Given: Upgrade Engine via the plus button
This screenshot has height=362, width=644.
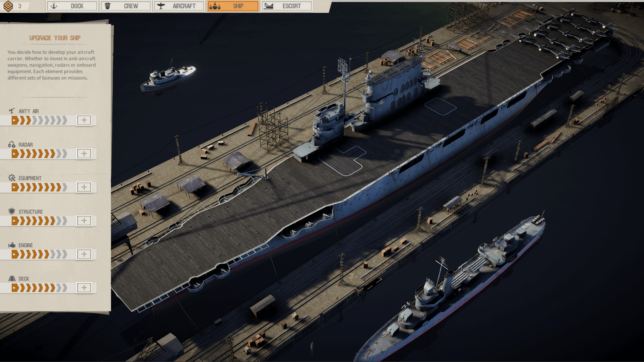Looking at the screenshot, I should pos(84,254).
